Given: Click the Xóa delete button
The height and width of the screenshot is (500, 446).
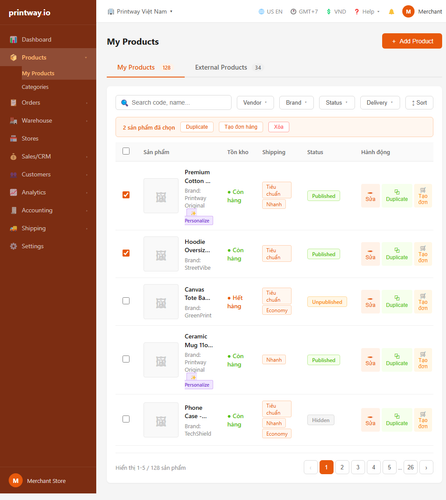Looking at the screenshot, I should pos(279,127).
